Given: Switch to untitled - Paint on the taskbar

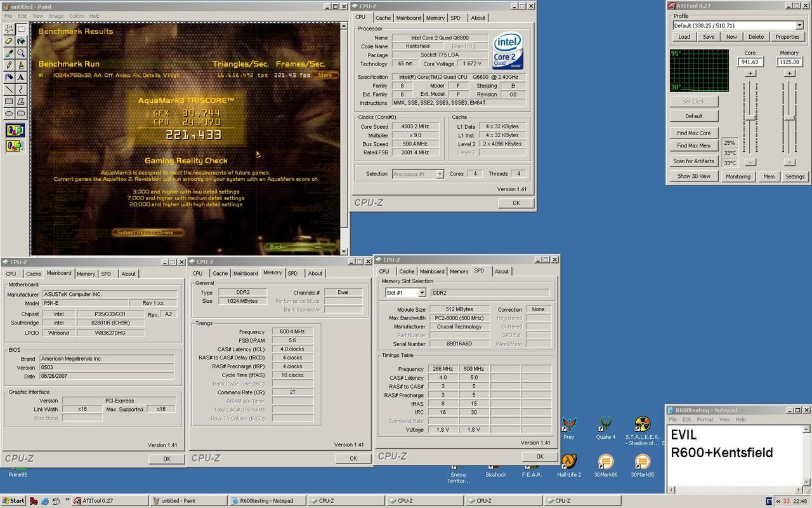Looking at the screenshot, I should point(188,500).
